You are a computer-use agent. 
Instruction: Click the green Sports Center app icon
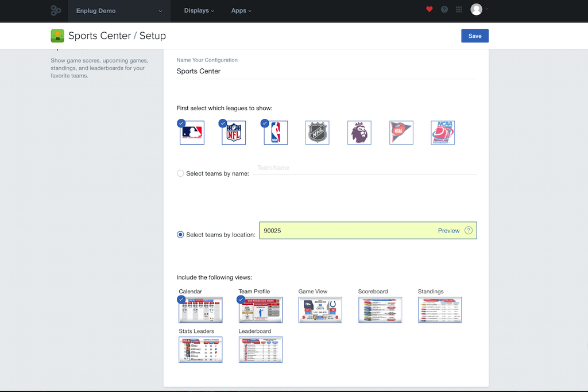click(x=57, y=36)
